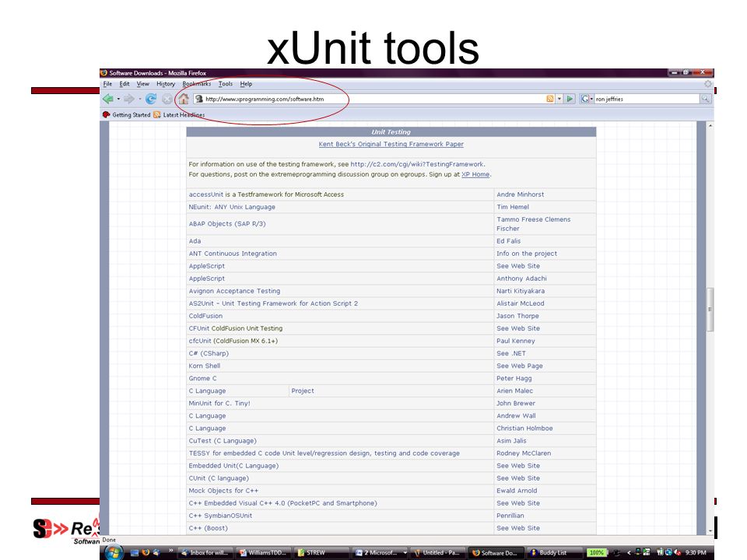Switch to Inbox taskbar window
Image resolution: width=747 pixels, height=560 pixels.
coord(205,553)
